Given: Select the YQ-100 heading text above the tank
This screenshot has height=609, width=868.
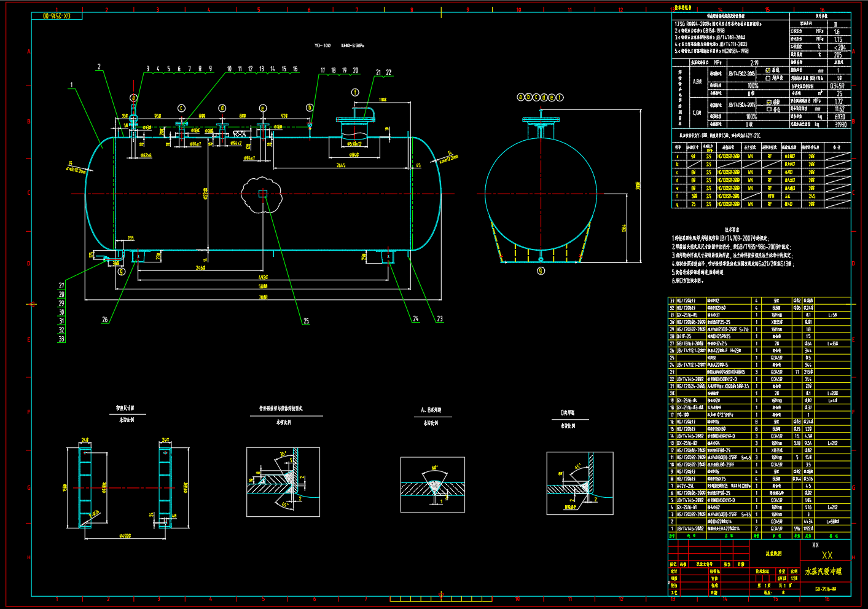Looking at the screenshot, I should [x=323, y=45].
